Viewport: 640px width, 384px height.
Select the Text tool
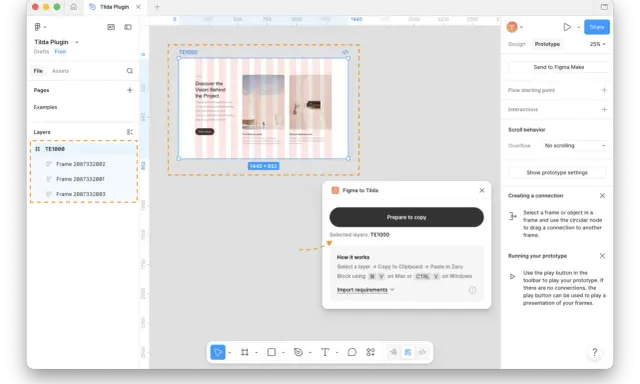click(x=325, y=352)
